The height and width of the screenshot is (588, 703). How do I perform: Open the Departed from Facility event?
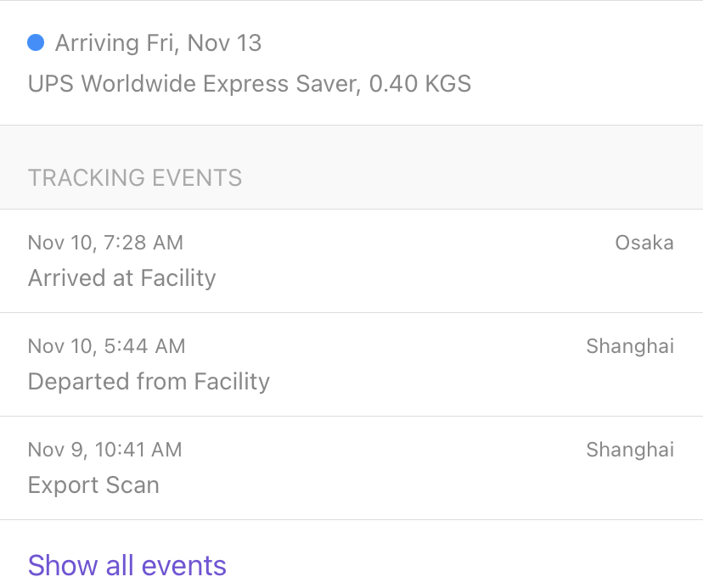(149, 382)
